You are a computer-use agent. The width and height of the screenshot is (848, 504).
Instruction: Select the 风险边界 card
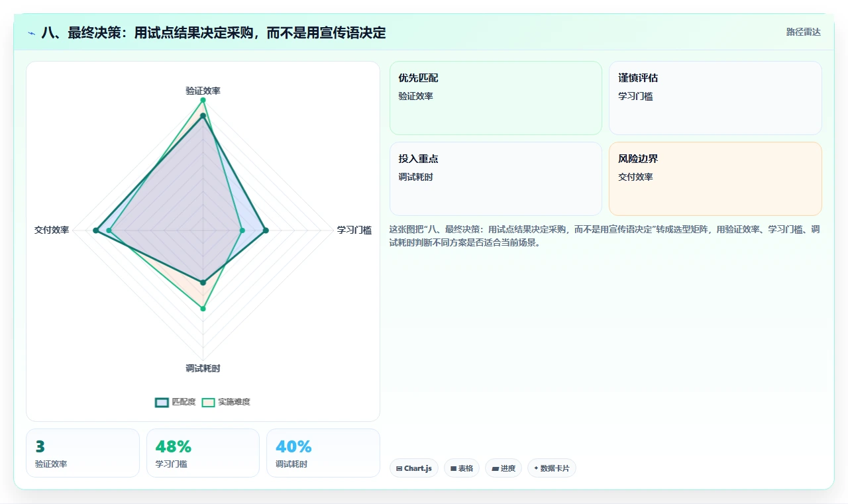[x=715, y=179]
